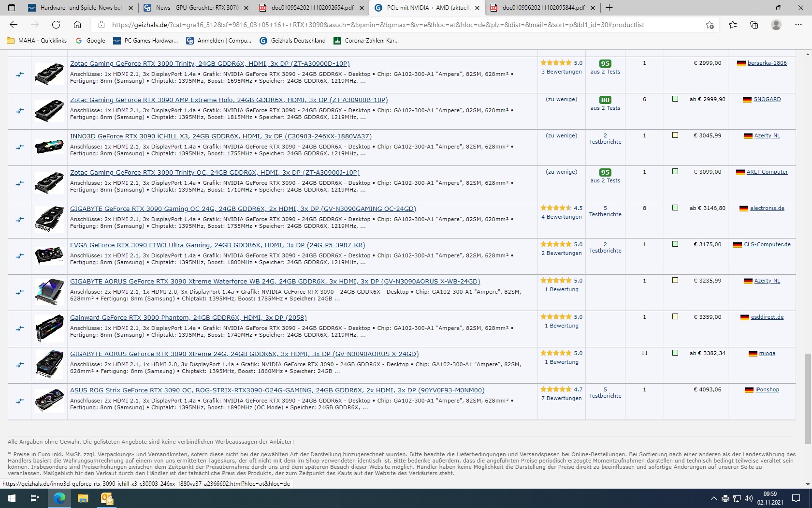The width and height of the screenshot is (812, 508).
Task: Go back to the previous page
Action: 14,25
